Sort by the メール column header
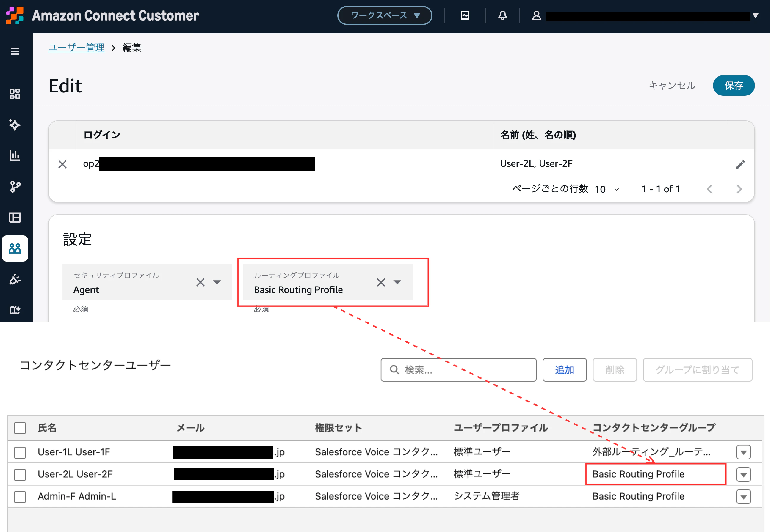The width and height of the screenshot is (771, 532). (x=190, y=428)
